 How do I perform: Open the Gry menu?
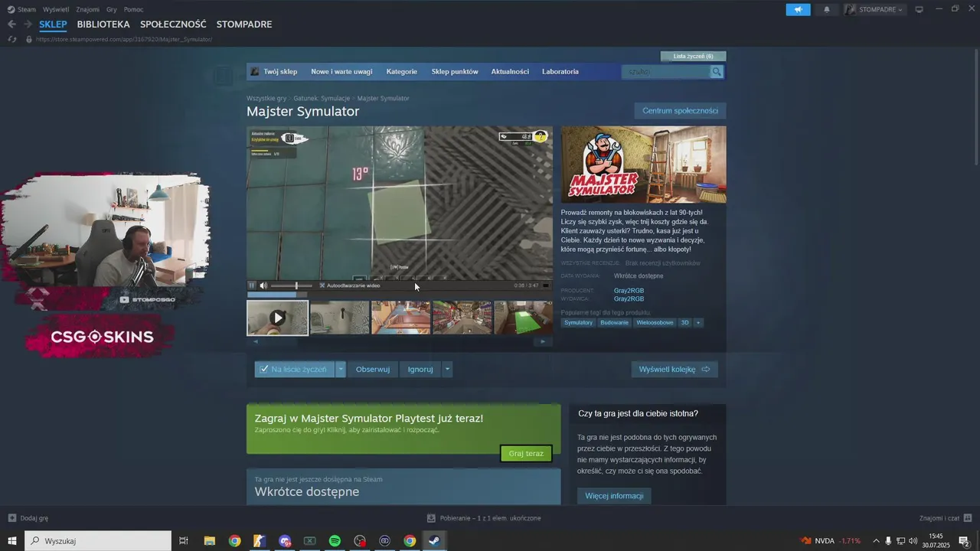112,9
